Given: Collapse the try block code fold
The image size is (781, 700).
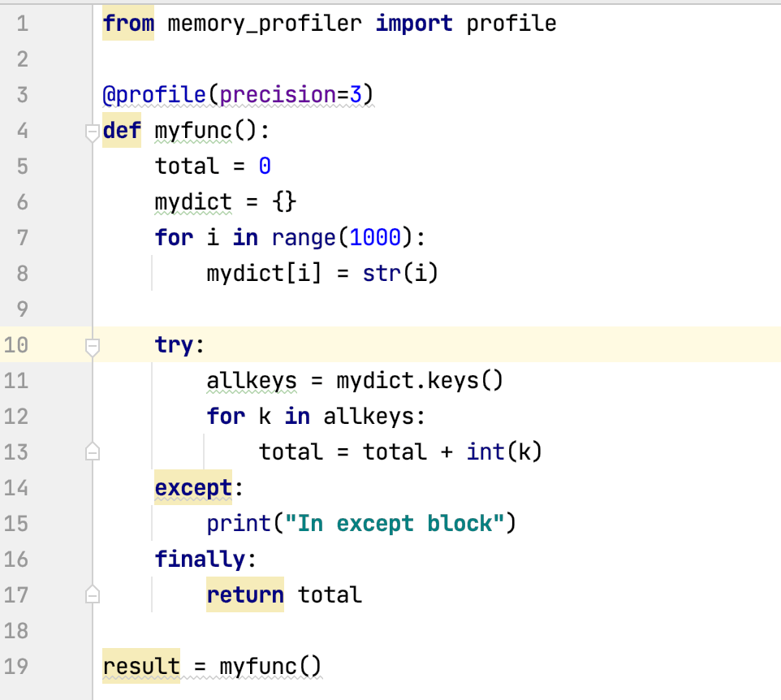Looking at the screenshot, I should point(92,345).
